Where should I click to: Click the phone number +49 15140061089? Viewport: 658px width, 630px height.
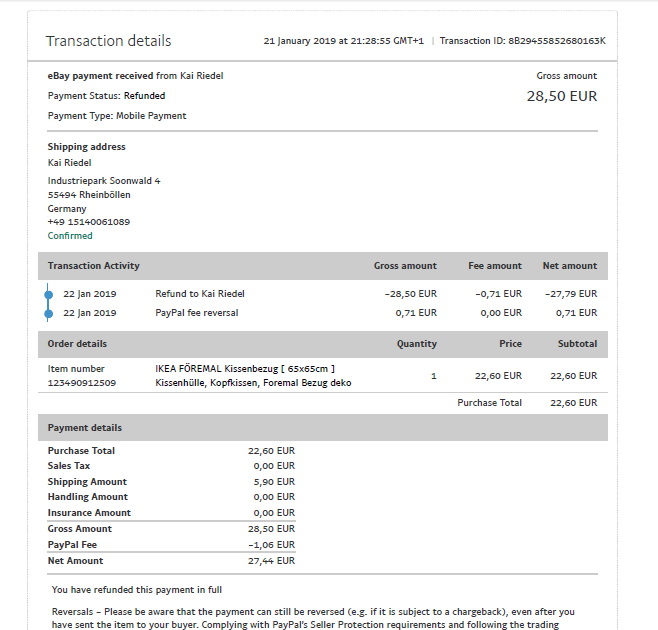(89, 222)
